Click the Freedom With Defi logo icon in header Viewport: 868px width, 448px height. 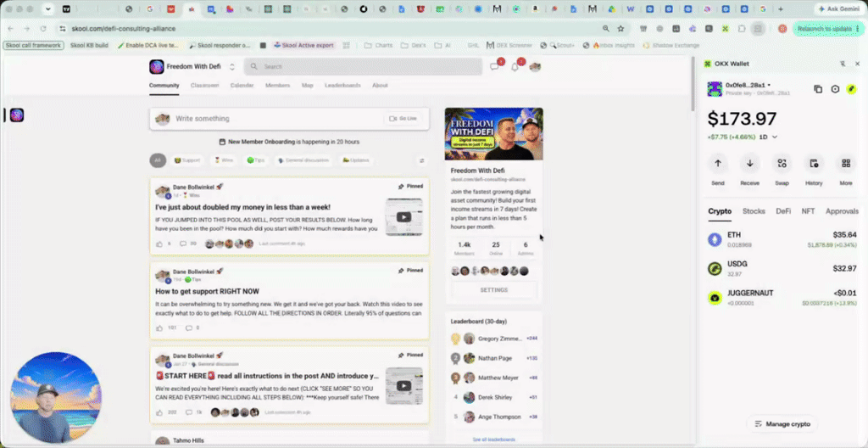[x=156, y=66]
